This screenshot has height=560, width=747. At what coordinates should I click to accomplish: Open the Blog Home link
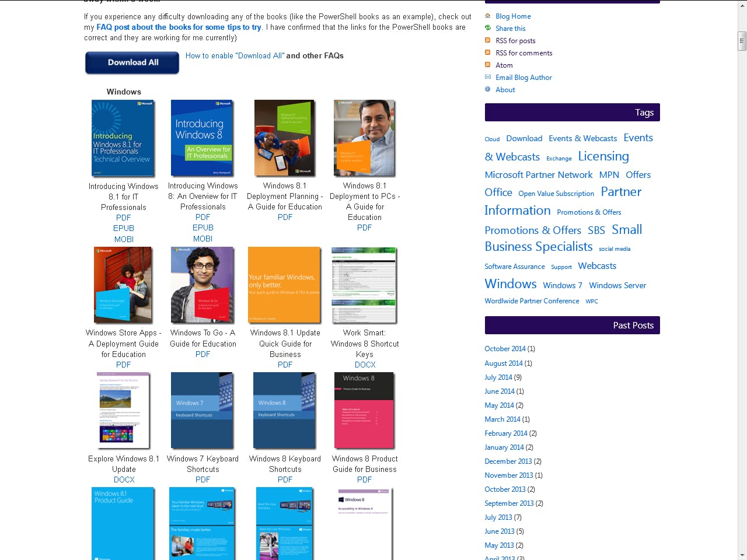click(513, 16)
